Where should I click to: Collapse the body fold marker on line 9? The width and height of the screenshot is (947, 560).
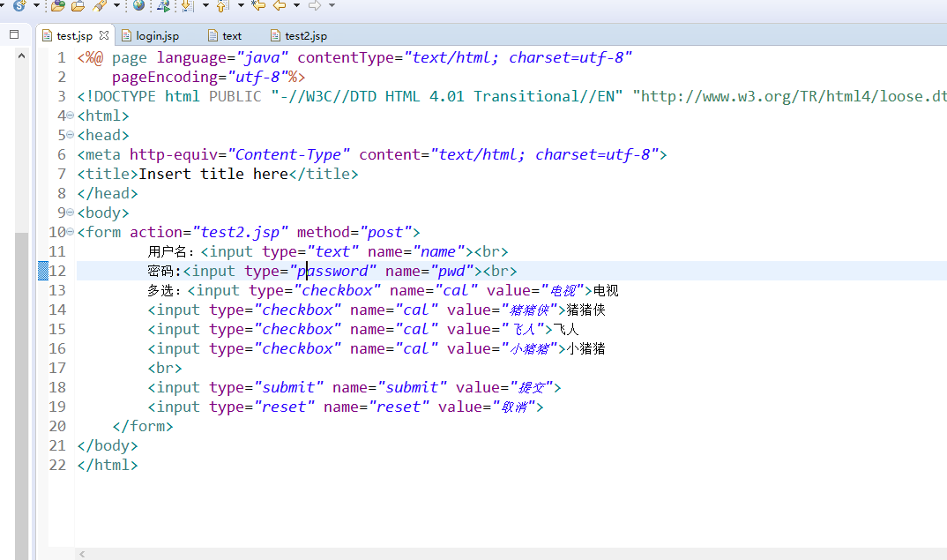[70, 212]
